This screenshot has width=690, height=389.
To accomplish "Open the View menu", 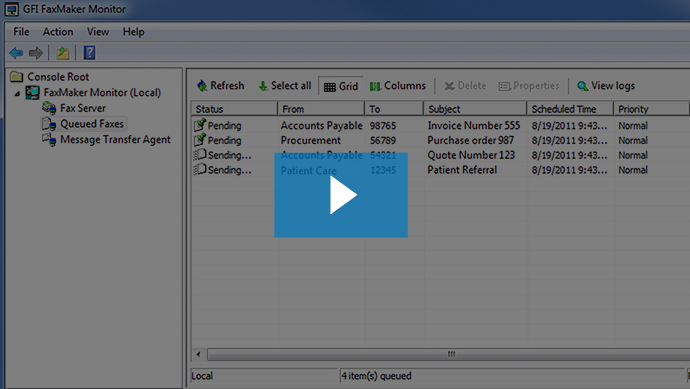I will point(98,32).
